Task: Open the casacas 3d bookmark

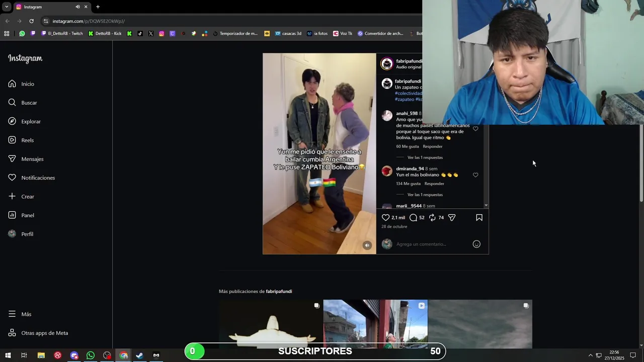Action: (288, 34)
